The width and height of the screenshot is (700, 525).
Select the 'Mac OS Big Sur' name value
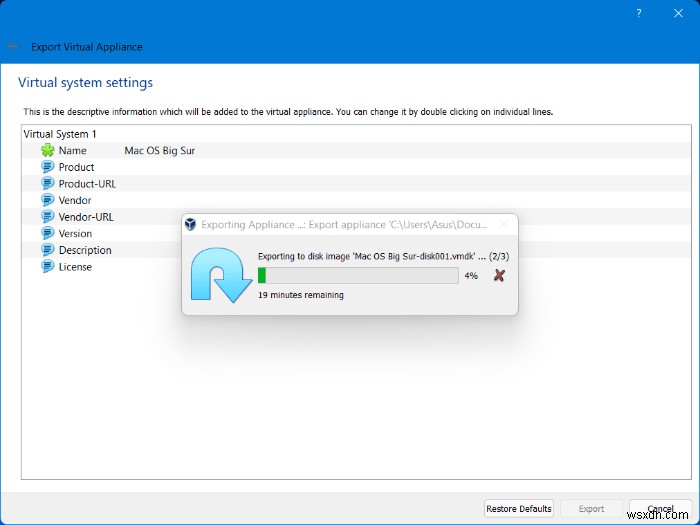159,150
